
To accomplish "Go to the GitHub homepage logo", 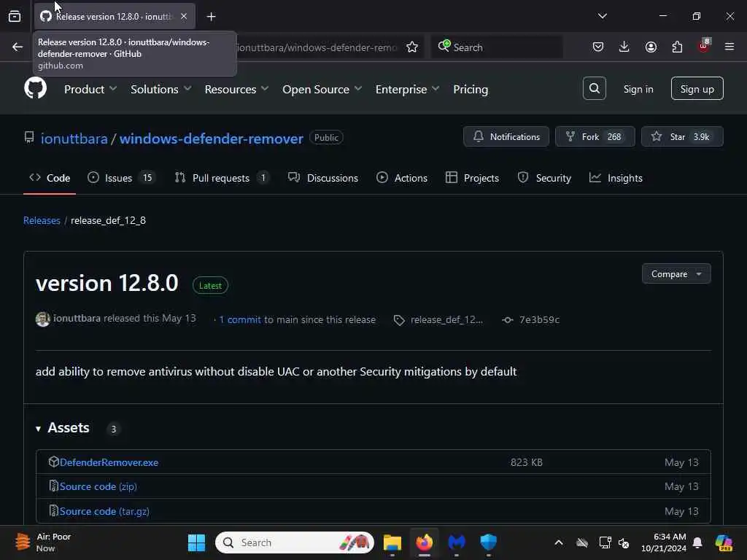I will [x=36, y=88].
